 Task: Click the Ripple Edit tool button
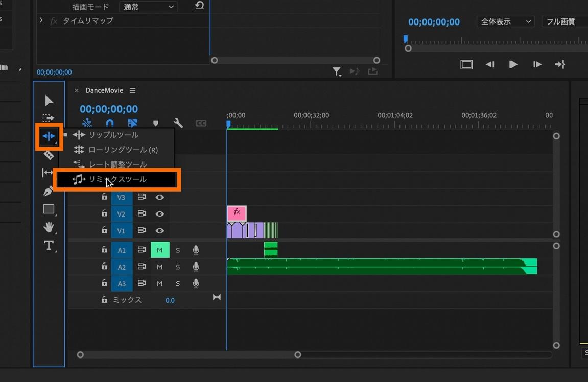click(49, 136)
